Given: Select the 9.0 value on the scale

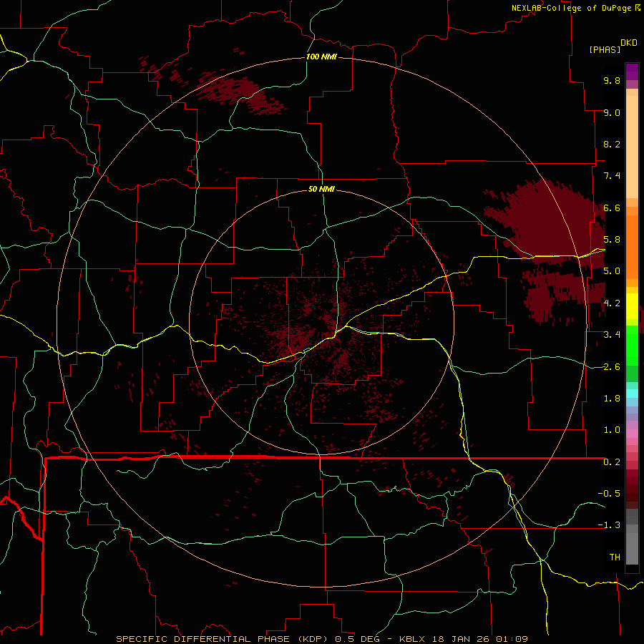Looking at the screenshot, I should [612, 112].
